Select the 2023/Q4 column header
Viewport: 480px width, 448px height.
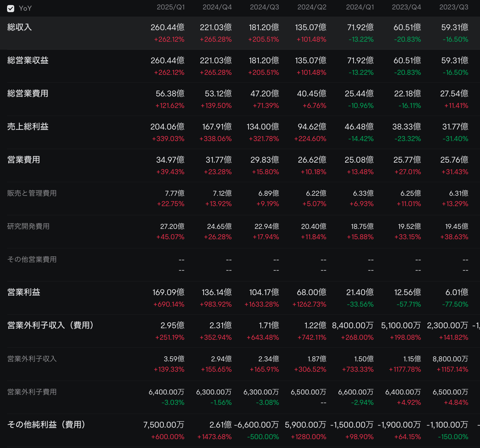pyautogui.click(x=406, y=7)
